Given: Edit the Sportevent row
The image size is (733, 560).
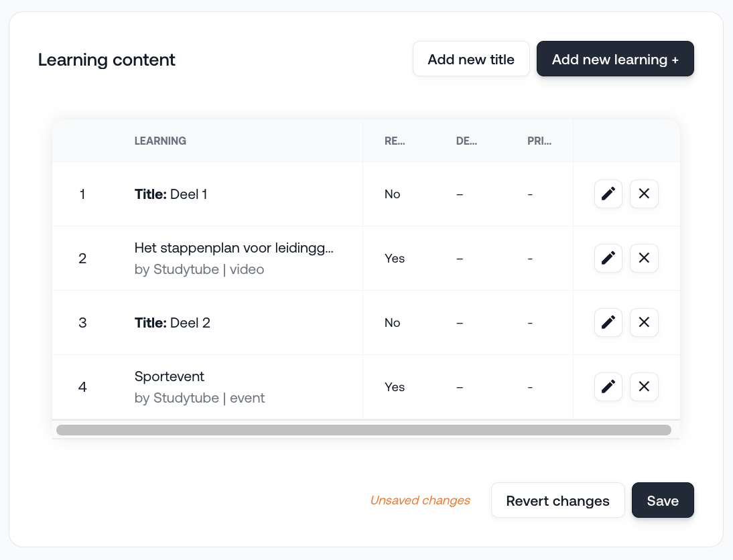Looking at the screenshot, I should point(608,387).
